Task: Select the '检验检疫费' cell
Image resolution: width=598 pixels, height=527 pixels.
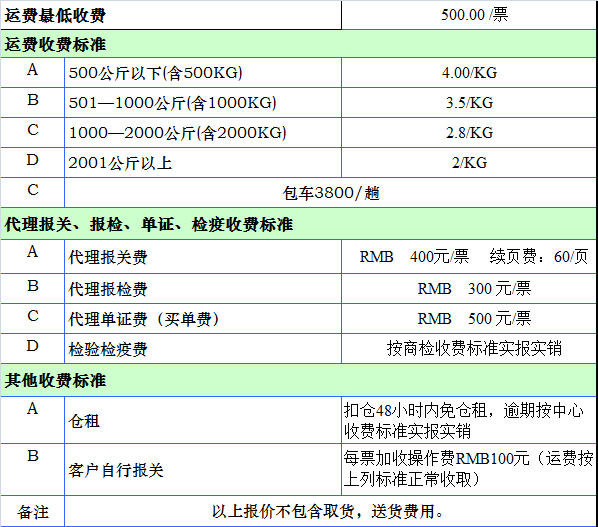Action: pos(203,349)
